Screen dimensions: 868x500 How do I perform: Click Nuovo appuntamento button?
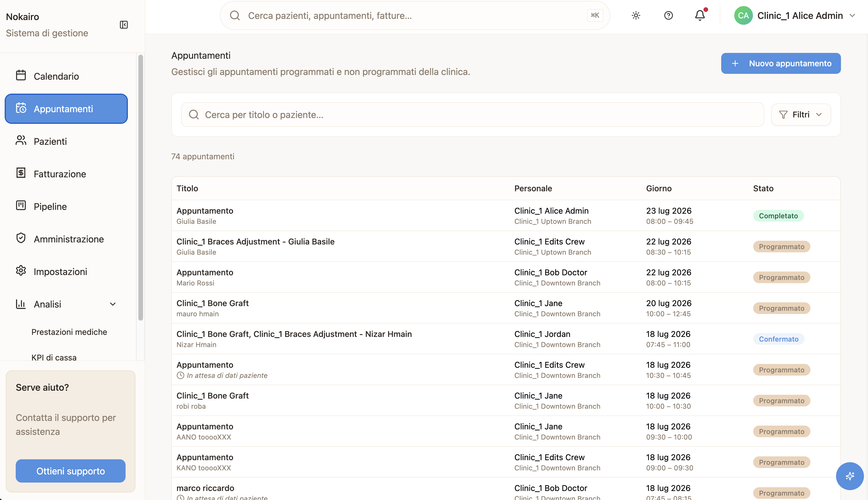click(x=781, y=64)
